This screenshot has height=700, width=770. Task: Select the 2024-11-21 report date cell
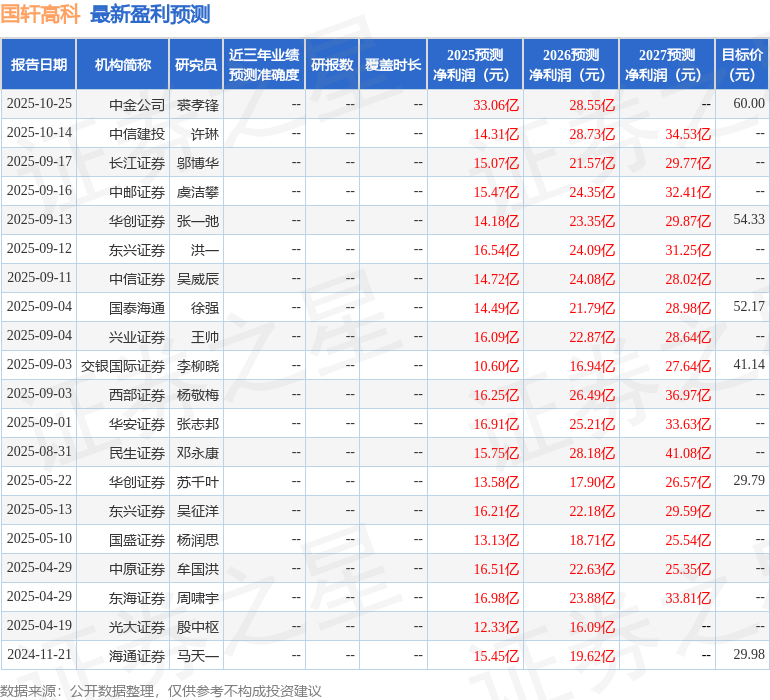(x=39, y=655)
